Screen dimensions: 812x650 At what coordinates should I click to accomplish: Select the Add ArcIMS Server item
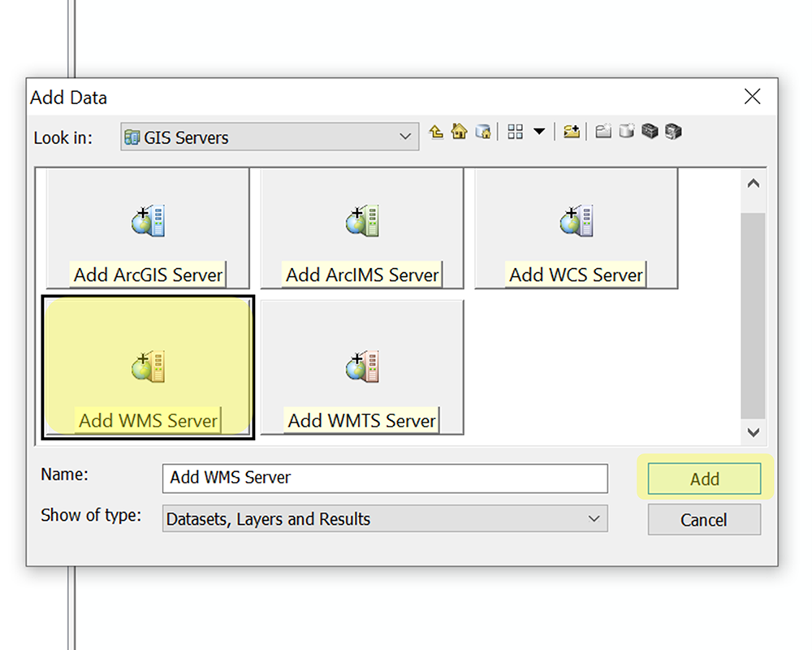pyautogui.click(x=361, y=228)
